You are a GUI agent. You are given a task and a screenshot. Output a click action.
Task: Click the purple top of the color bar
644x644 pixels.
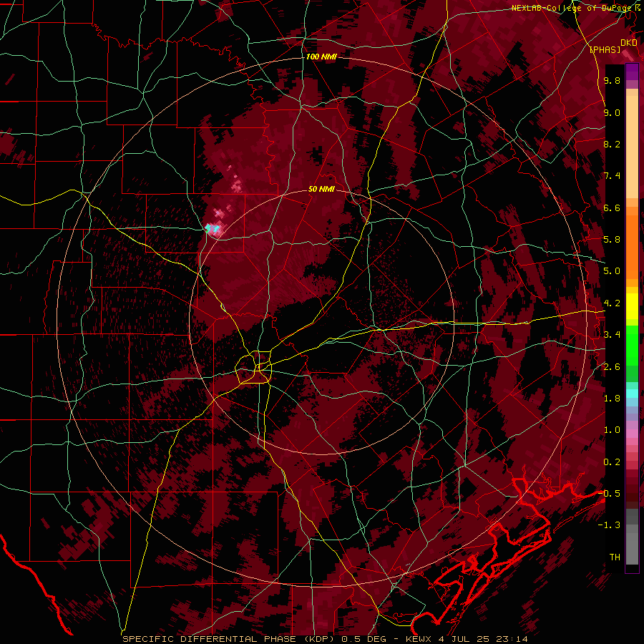(632, 72)
